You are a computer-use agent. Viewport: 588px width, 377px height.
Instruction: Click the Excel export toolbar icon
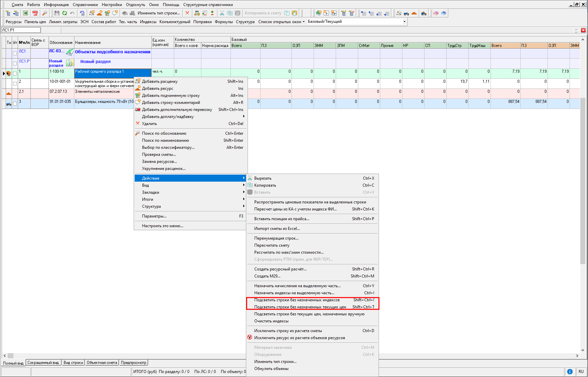coord(25,13)
